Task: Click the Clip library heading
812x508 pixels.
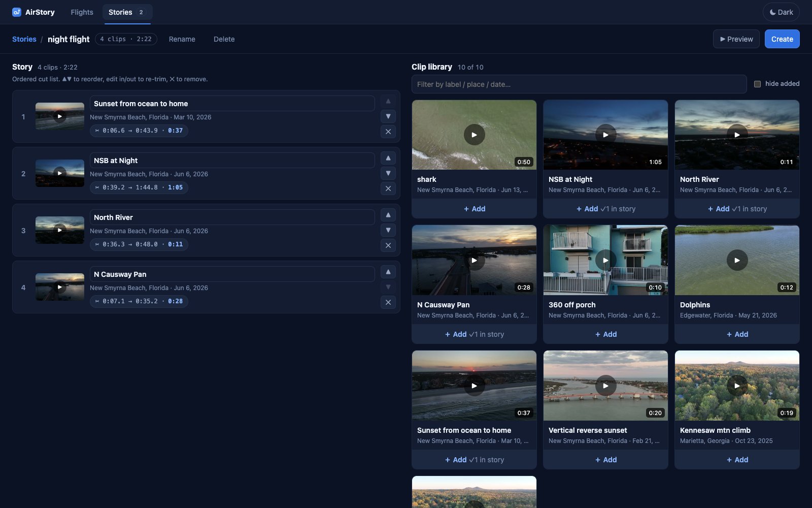Action: coord(432,67)
